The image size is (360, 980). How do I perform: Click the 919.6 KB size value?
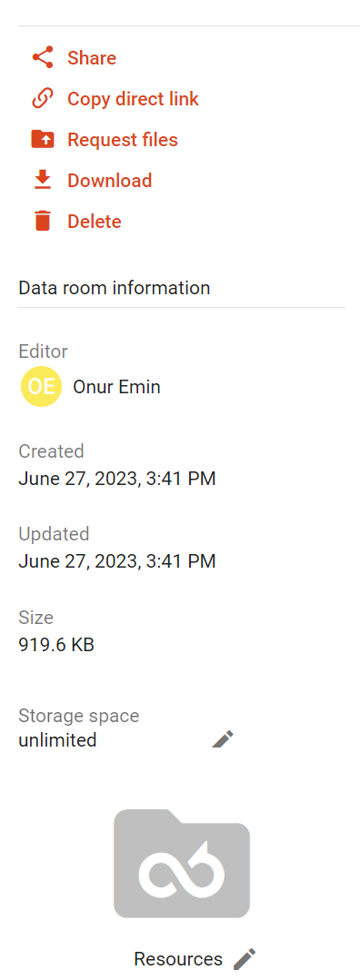pyautogui.click(x=56, y=644)
